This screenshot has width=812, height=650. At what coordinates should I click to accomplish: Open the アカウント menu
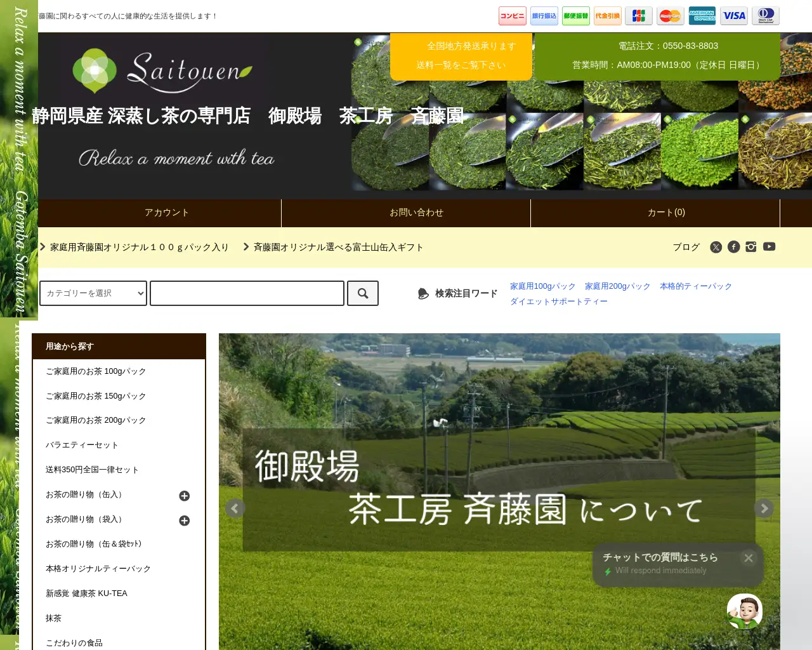point(167,213)
